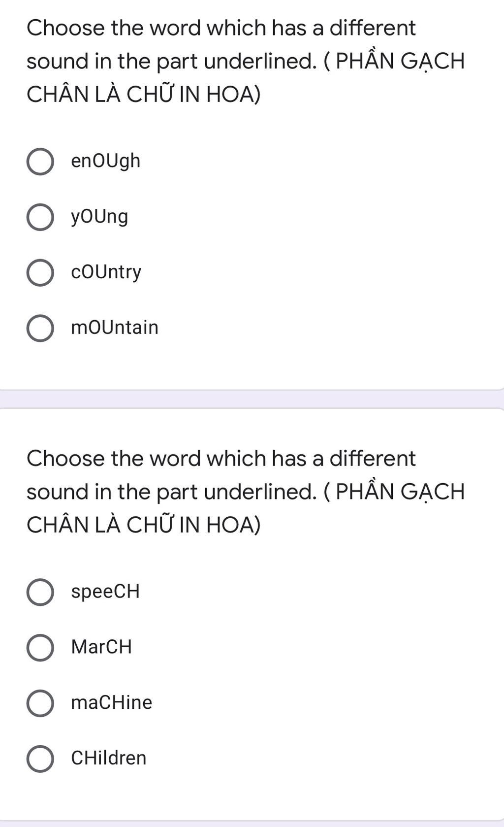Image resolution: width=504 pixels, height=827 pixels.
Task: Select the yOUng radio option
Action: 40,217
